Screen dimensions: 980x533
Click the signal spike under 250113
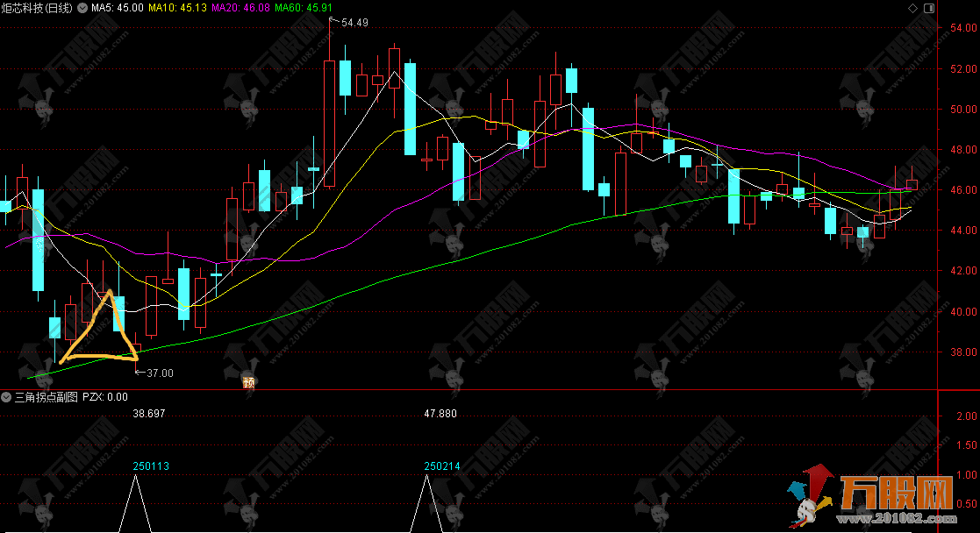[136, 503]
